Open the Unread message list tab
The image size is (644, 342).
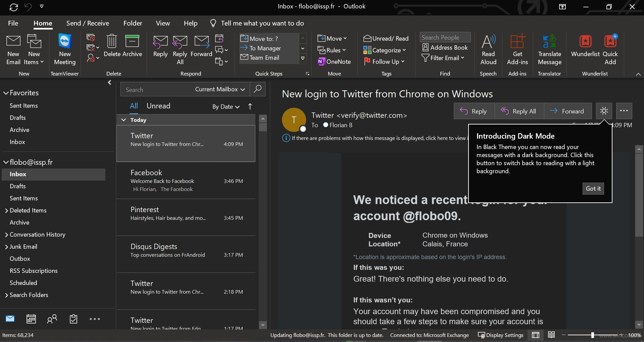158,106
